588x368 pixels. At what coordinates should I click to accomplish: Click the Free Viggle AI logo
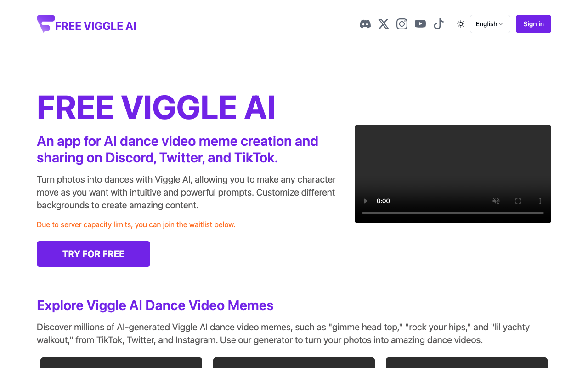pos(86,24)
